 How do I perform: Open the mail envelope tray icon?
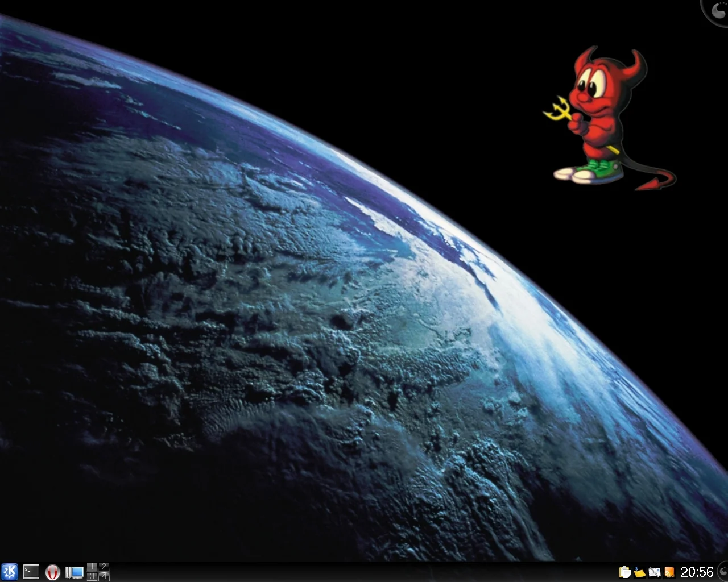(655, 572)
